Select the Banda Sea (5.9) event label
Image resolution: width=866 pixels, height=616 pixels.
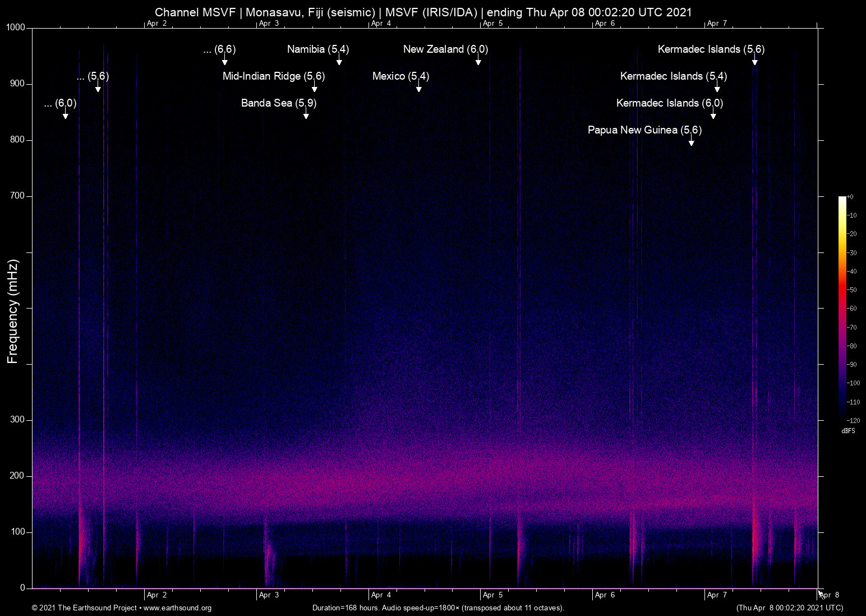coord(278,103)
